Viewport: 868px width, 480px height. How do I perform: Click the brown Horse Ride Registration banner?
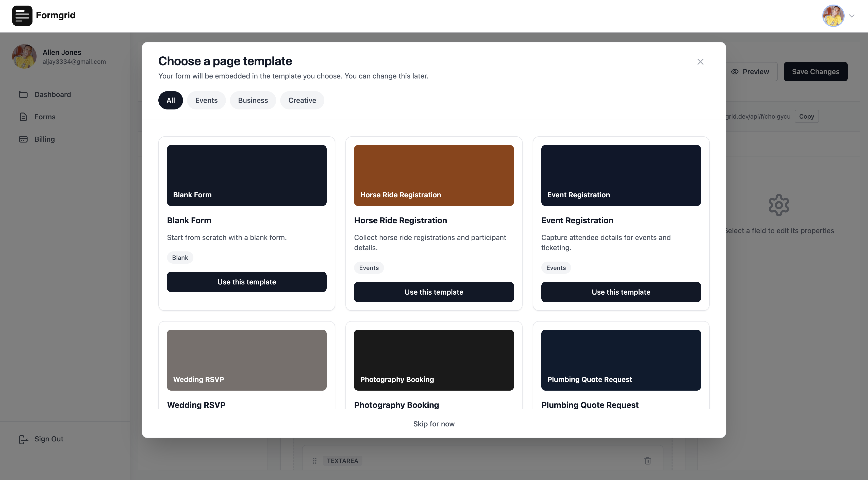coord(434,175)
